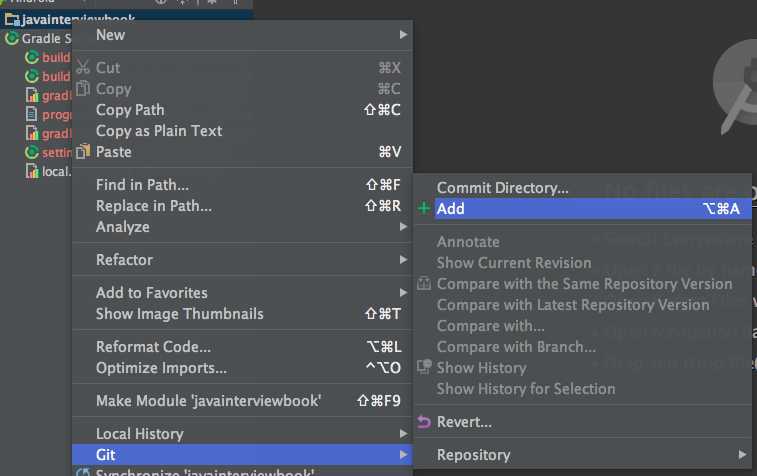Click the javainterviewbook project folder icon

pyautogui.click(x=10, y=19)
